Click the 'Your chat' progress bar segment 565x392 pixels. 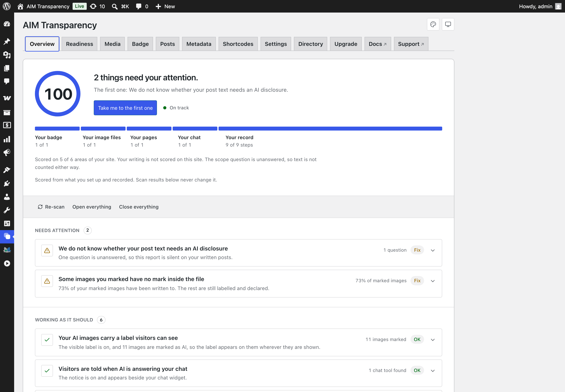point(195,128)
